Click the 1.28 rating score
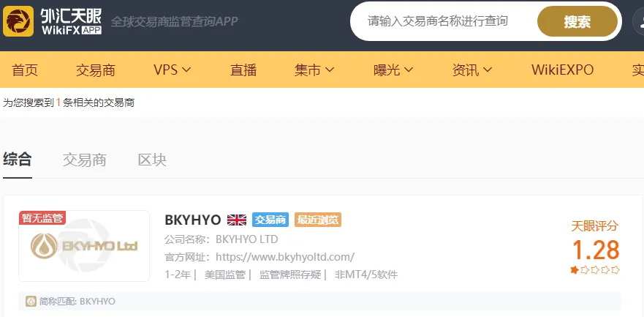This screenshot has width=644, height=317. coord(595,250)
